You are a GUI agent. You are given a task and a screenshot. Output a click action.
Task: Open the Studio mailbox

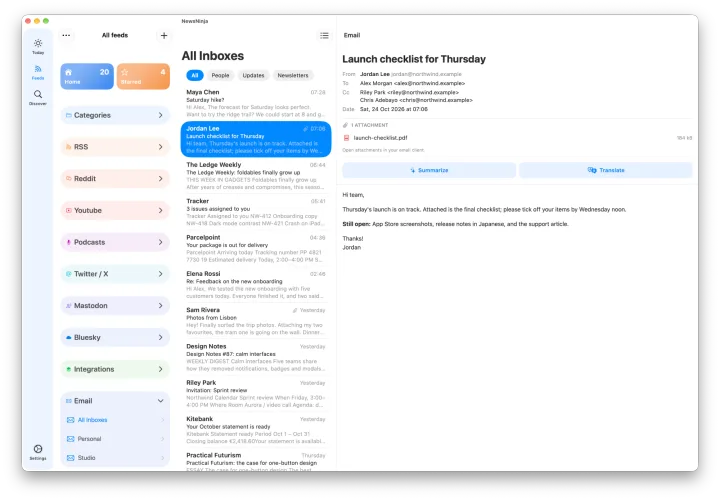coord(115,458)
